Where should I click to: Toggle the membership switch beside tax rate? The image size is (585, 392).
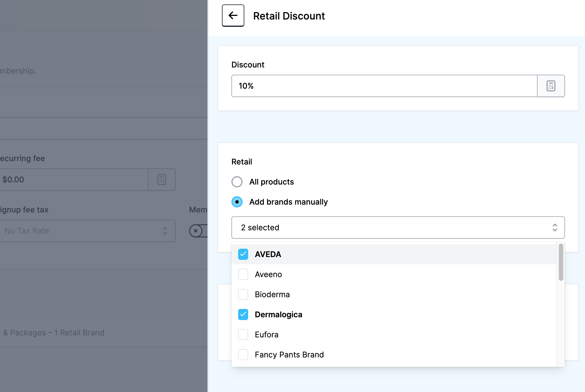198,231
